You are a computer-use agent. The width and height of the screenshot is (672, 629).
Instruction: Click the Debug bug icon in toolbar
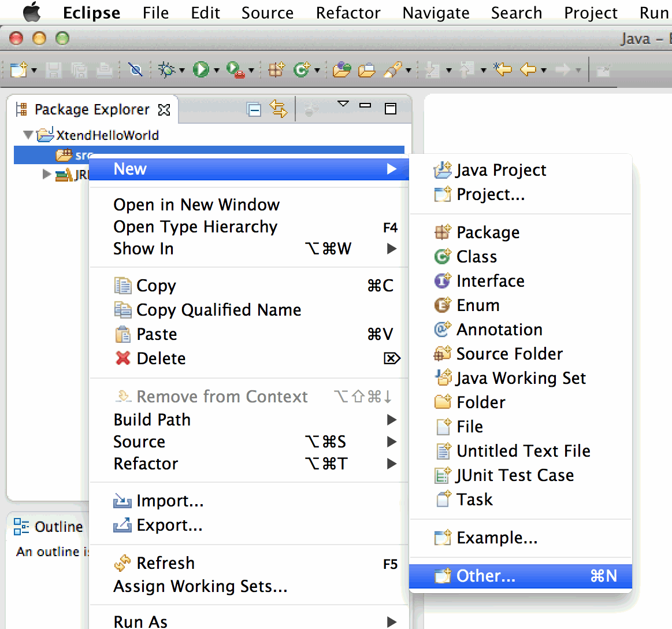(166, 70)
